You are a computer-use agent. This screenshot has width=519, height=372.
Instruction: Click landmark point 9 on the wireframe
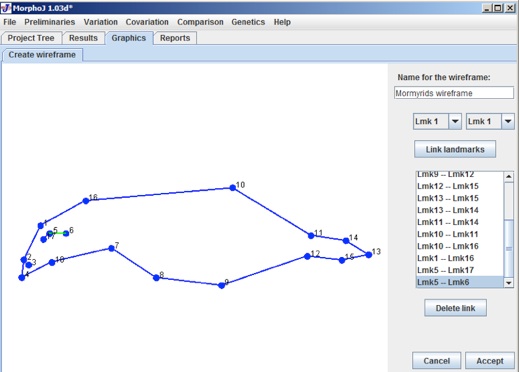(221, 285)
